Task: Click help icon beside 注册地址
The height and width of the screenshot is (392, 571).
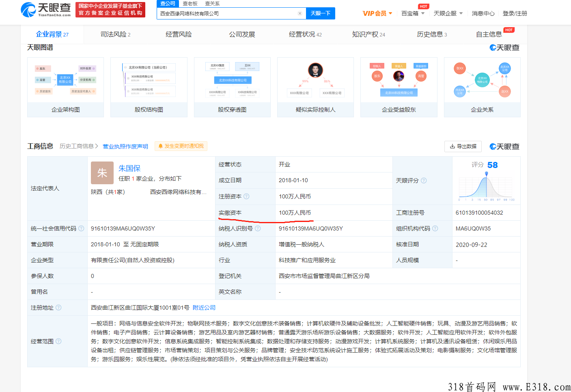Action: pyautogui.click(x=58, y=308)
